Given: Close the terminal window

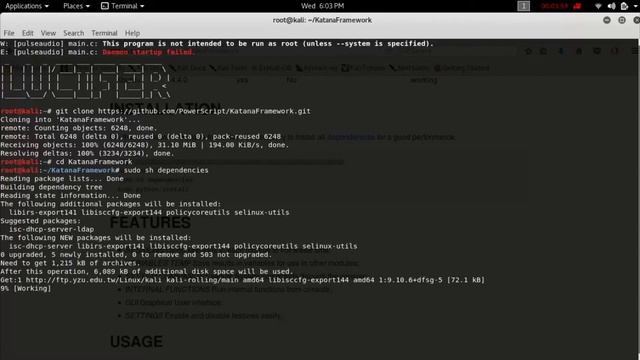Looking at the screenshot, I should [636, 20].
